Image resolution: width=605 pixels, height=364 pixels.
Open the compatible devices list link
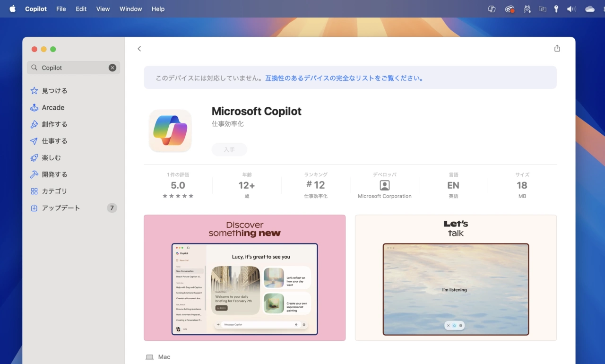point(344,78)
